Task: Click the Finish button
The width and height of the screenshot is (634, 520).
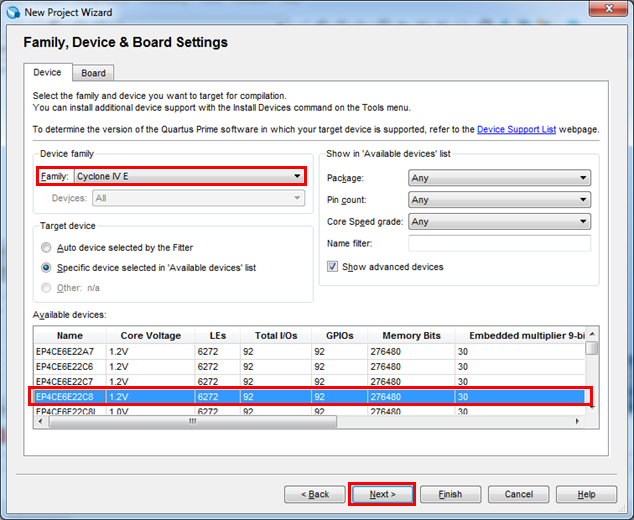Action: [450, 494]
